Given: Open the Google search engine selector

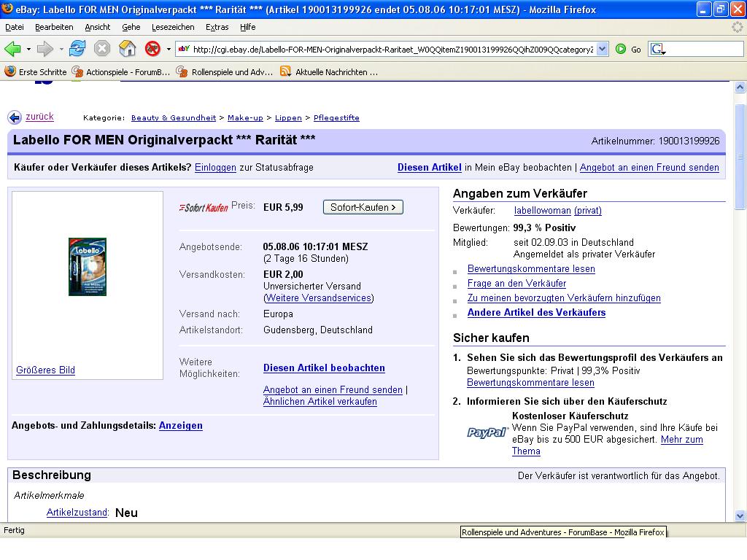Looking at the screenshot, I should tap(658, 49).
